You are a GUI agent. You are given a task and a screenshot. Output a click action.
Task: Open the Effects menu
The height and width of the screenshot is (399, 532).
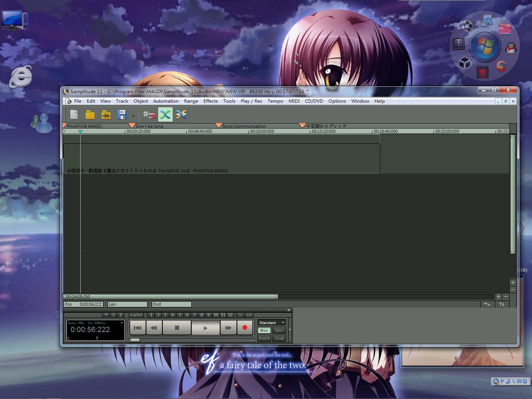pos(211,101)
